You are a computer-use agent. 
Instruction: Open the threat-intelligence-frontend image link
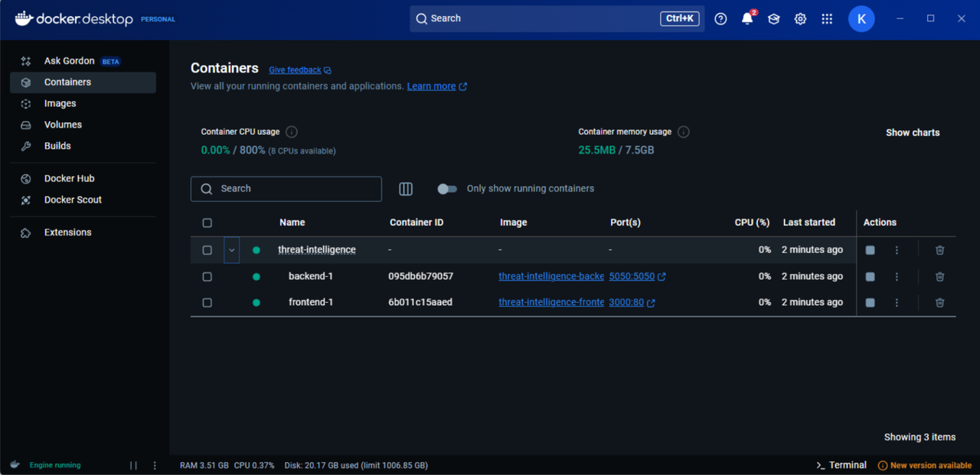(x=551, y=302)
